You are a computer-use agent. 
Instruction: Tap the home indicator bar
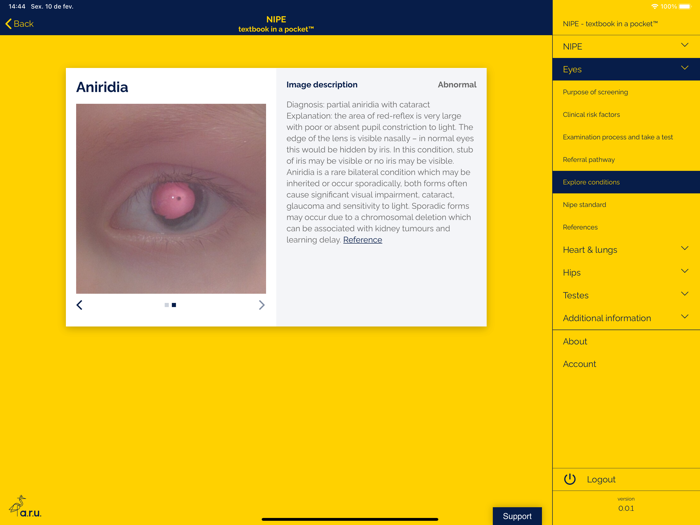tap(350, 519)
